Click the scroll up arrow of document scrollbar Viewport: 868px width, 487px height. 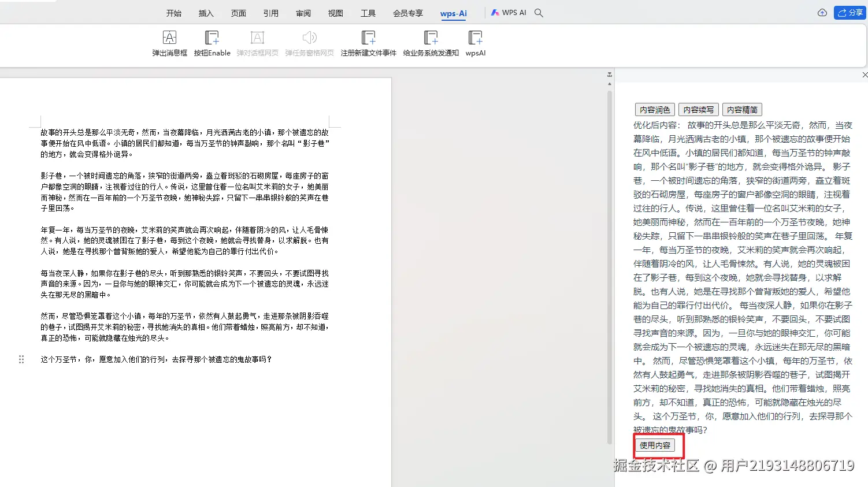(609, 84)
